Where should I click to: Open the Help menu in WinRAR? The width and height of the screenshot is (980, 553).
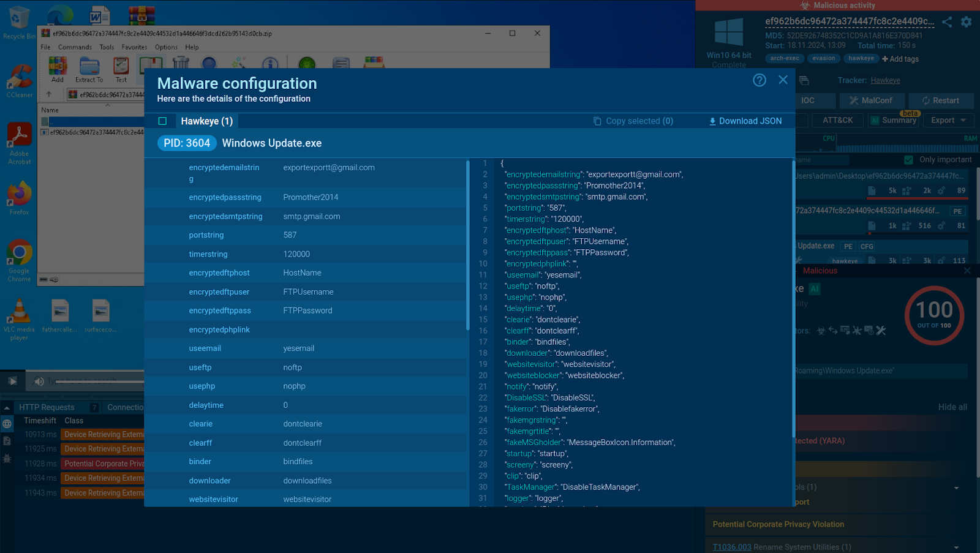[192, 47]
